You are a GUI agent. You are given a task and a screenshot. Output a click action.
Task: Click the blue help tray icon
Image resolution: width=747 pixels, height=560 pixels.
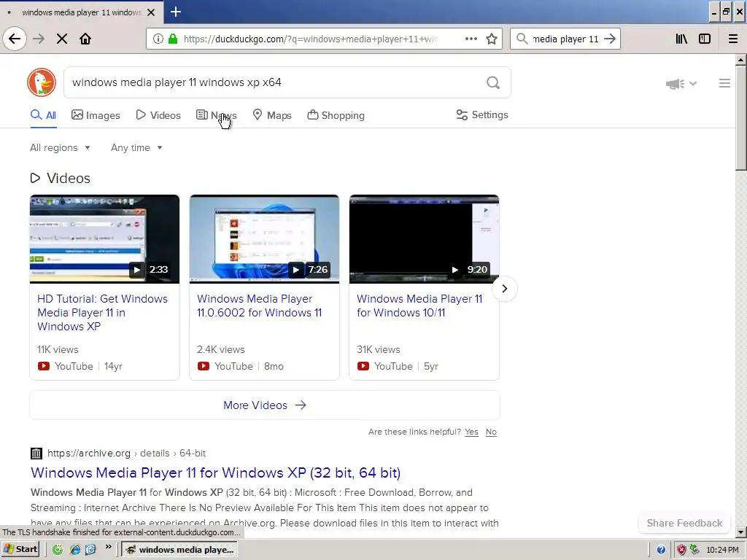661,550
